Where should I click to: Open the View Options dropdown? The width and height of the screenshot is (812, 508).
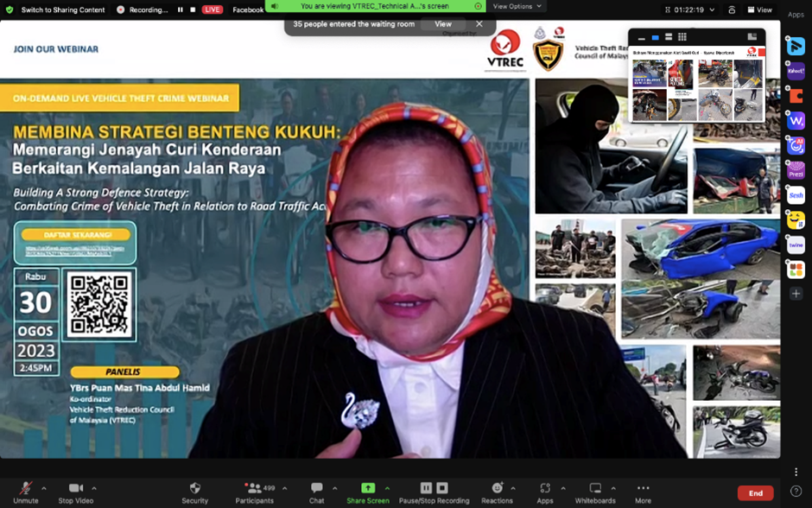tap(516, 6)
